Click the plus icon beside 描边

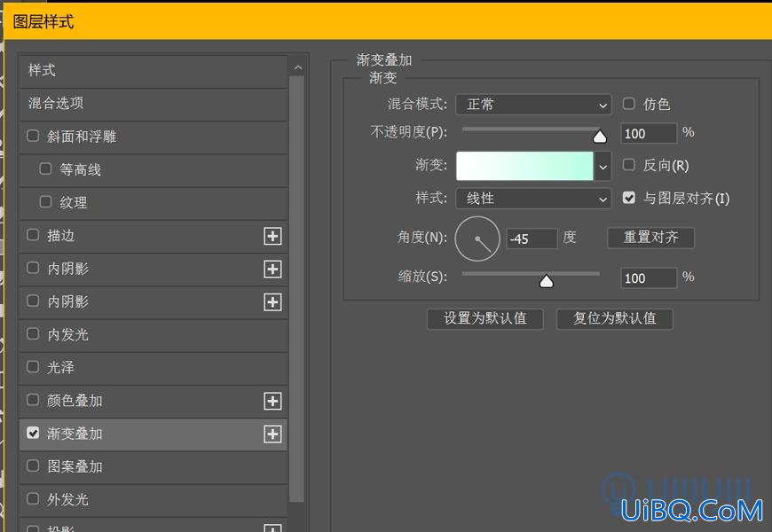pos(272,236)
